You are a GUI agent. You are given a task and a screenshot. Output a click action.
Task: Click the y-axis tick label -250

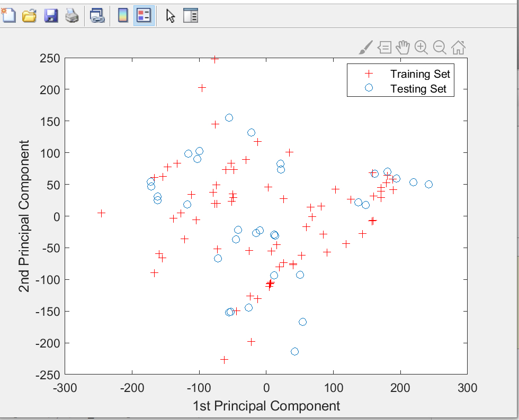[x=48, y=375]
